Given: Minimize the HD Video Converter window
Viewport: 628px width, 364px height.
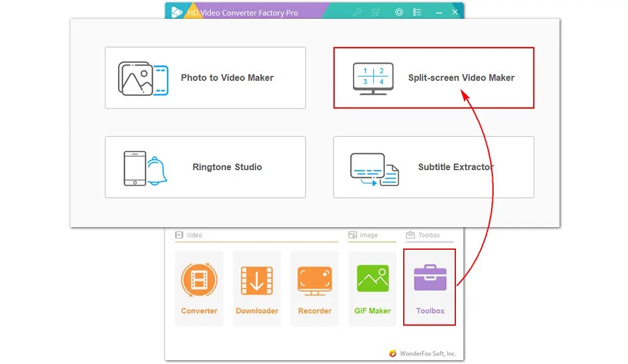Looking at the screenshot, I should point(439,13).
